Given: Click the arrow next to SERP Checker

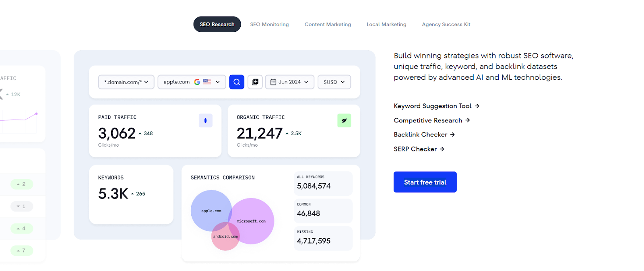Looking at the screenshot, I should click(x=442, y=149).
